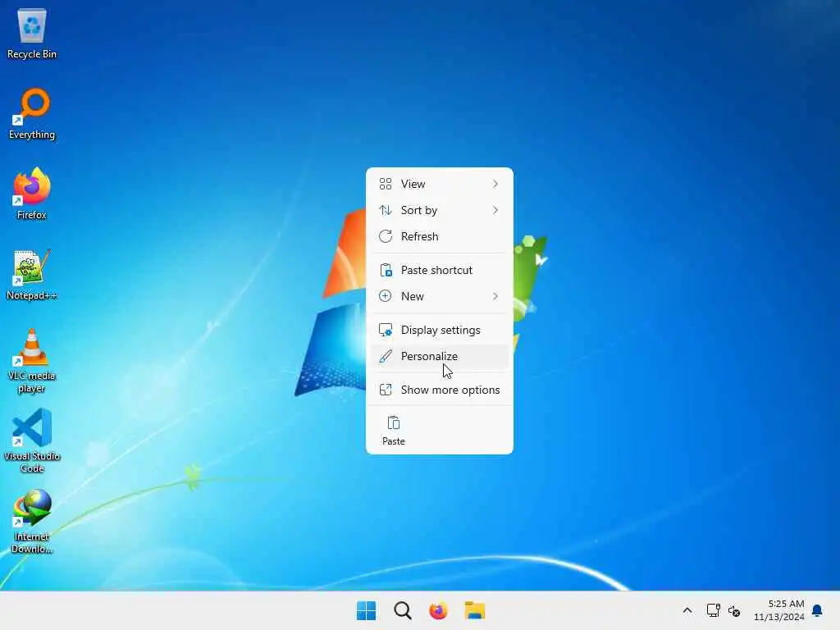Open the network status tray icon

[x=713, y=610]
